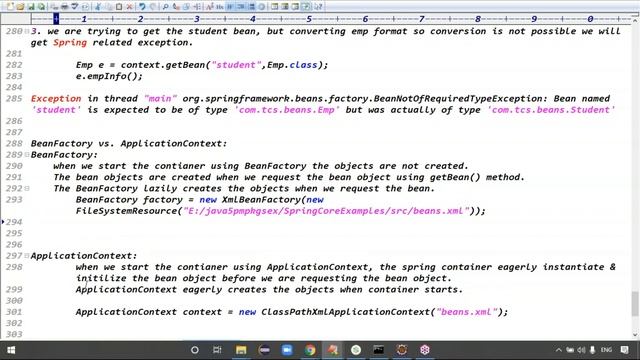This screenshot has width=640, height=360.
Task: Click the Find (magnifier) toolbar icon
Action: [x=165, y=7]
